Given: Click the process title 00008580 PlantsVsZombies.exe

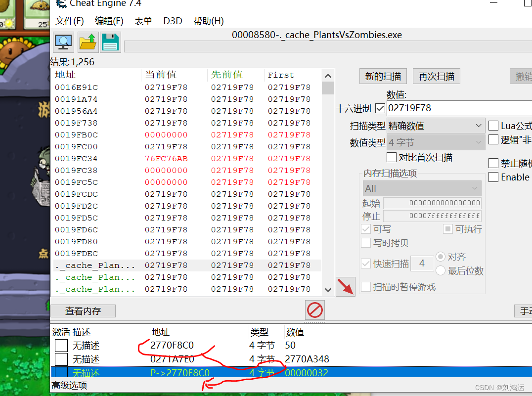Looking at the screenshot, I should 317,35.
